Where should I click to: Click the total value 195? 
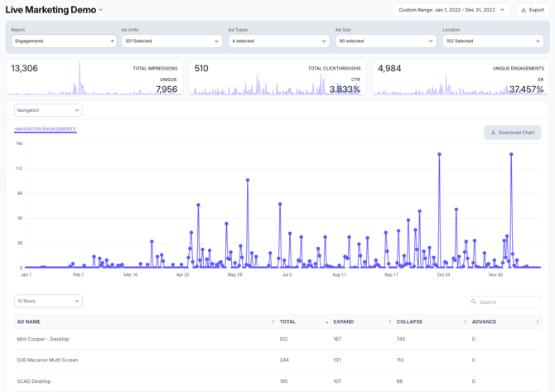pyautogui.click(x=283, y=381)
